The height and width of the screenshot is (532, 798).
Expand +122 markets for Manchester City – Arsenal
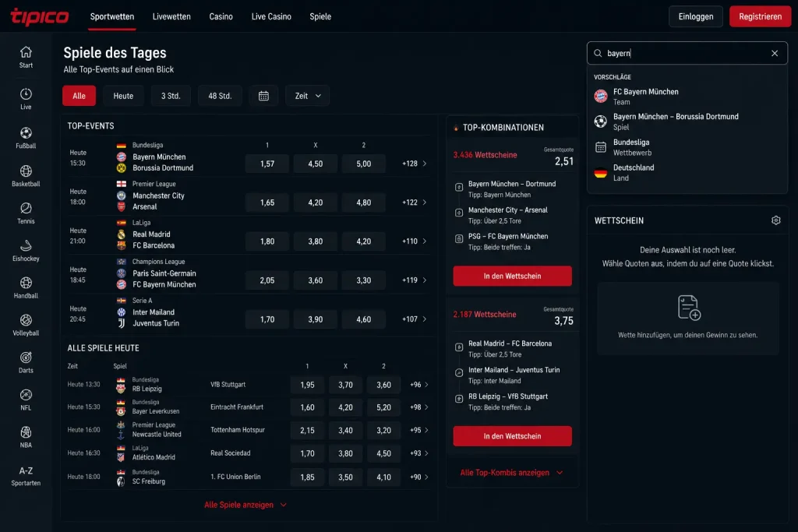pos(414,203)
